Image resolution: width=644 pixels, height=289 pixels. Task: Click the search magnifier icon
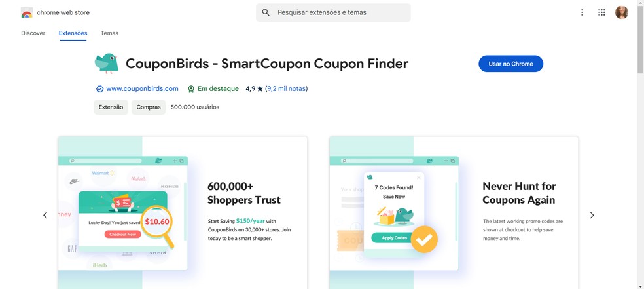coord(266,12)
